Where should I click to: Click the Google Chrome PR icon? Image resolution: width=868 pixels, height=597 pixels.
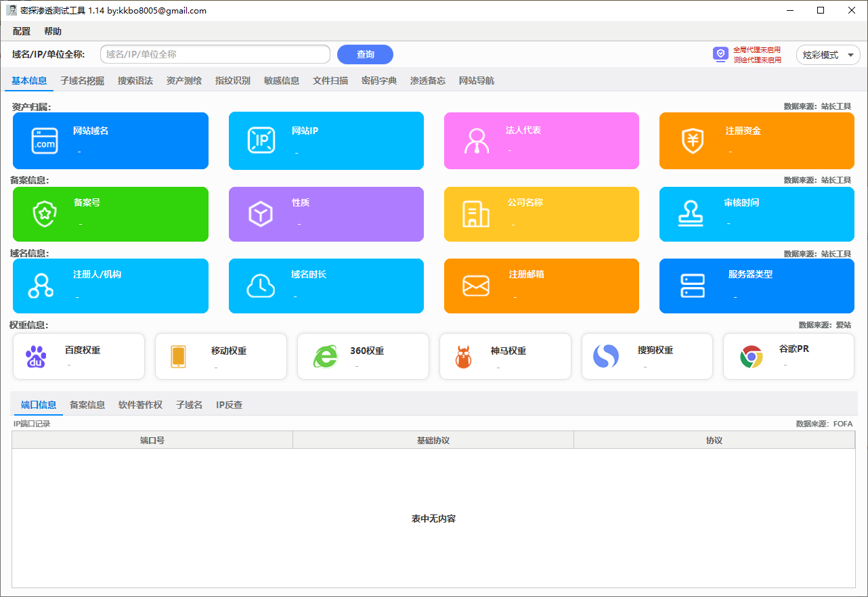click(x=752, y=356)
